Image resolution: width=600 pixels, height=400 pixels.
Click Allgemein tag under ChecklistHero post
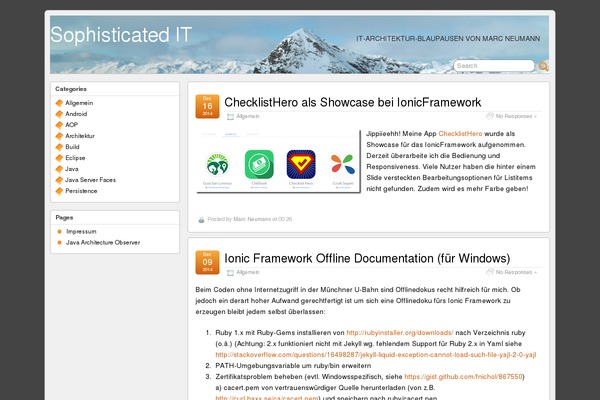(248, 116)
